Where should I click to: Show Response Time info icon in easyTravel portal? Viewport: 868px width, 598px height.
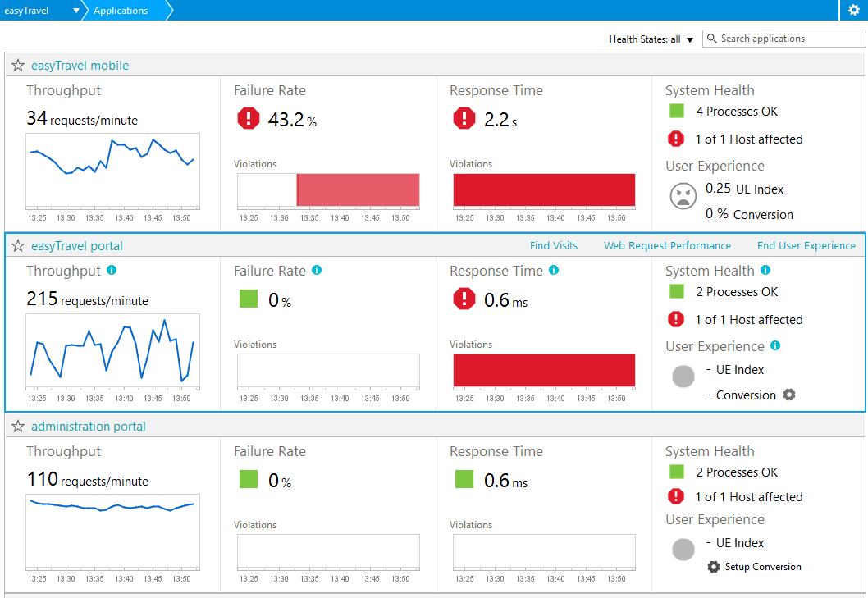pos(554,270)
